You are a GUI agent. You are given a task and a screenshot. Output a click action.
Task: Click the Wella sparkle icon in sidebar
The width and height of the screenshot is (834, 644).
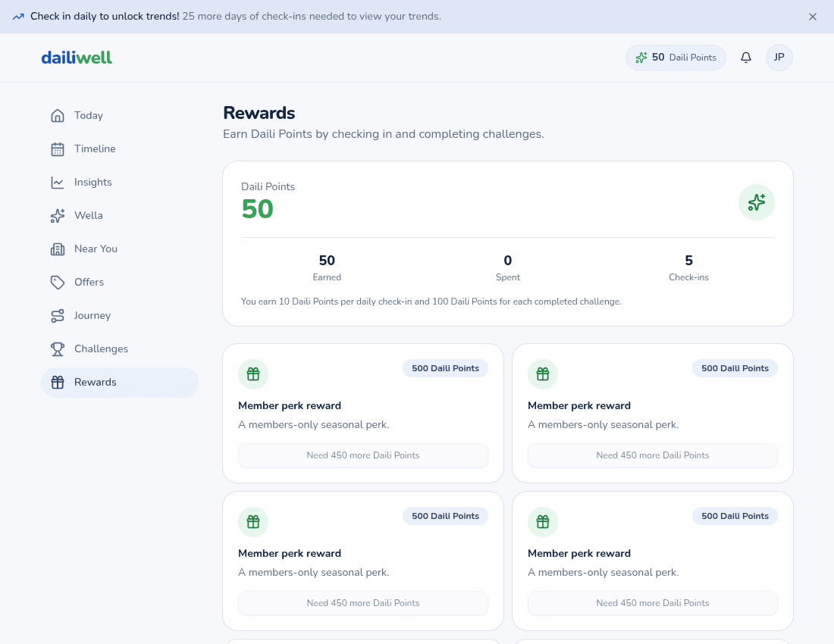coord(58,216)
